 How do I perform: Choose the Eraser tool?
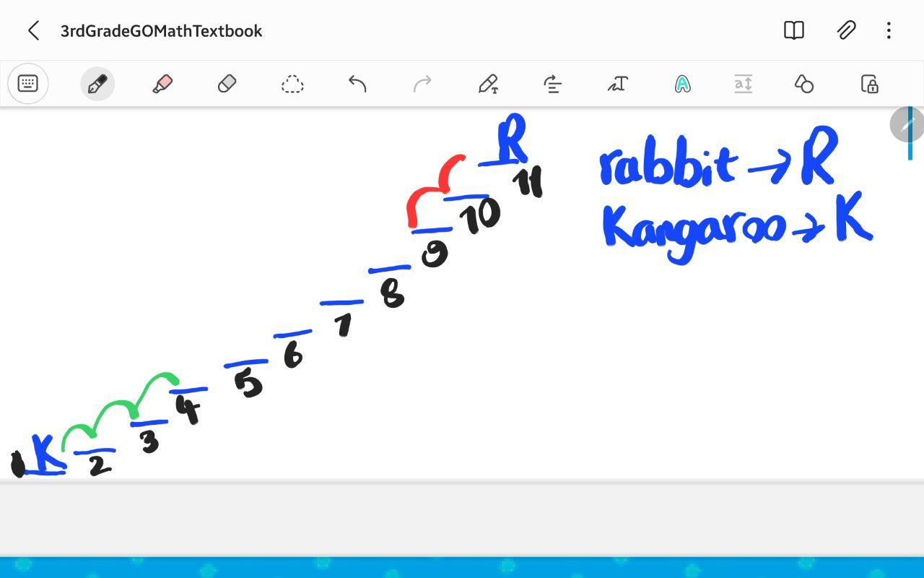tap(227, 84)
